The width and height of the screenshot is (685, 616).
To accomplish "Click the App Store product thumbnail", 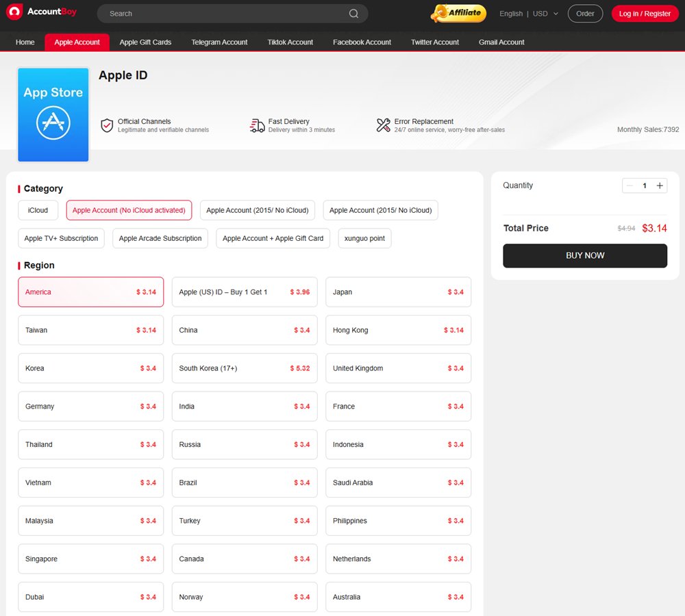I will (x=53, y=115).
